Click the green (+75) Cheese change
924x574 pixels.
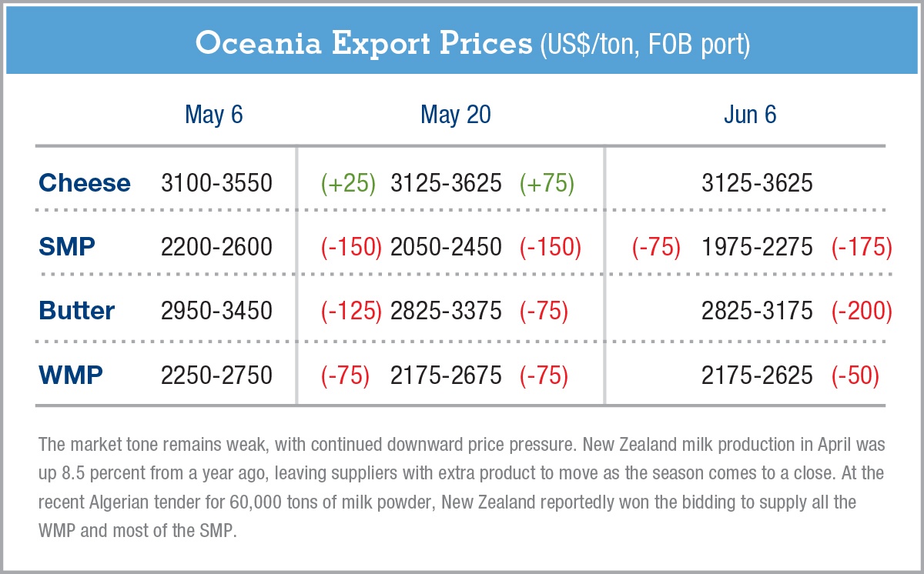click(547, 183)
